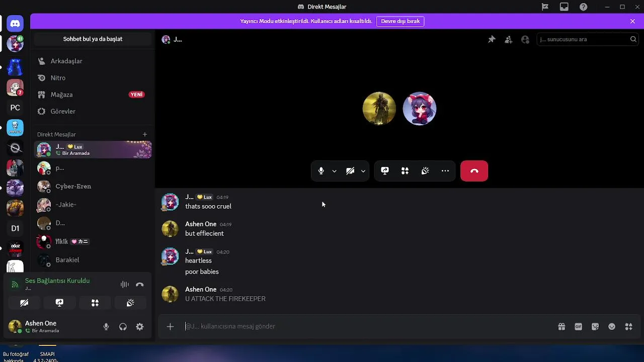The height and width of the screenshot is (362, 644).
Task: Click the flag icon in title bar
Action: (x=545, y=7)
